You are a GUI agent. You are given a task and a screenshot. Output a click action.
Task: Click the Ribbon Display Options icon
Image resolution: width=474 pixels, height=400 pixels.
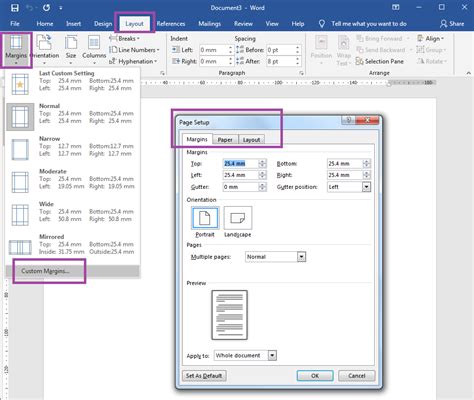click(x=396, y=7)
